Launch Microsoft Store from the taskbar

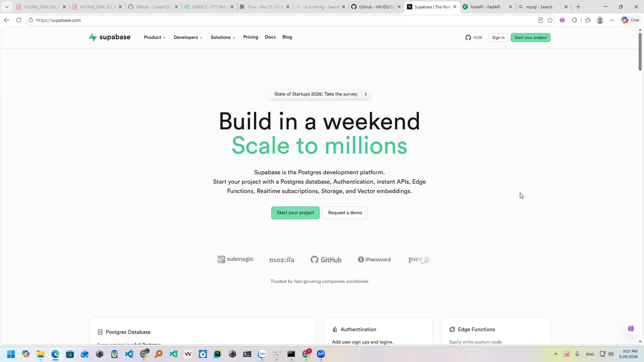pyautogui.click(x=70, y=354)
